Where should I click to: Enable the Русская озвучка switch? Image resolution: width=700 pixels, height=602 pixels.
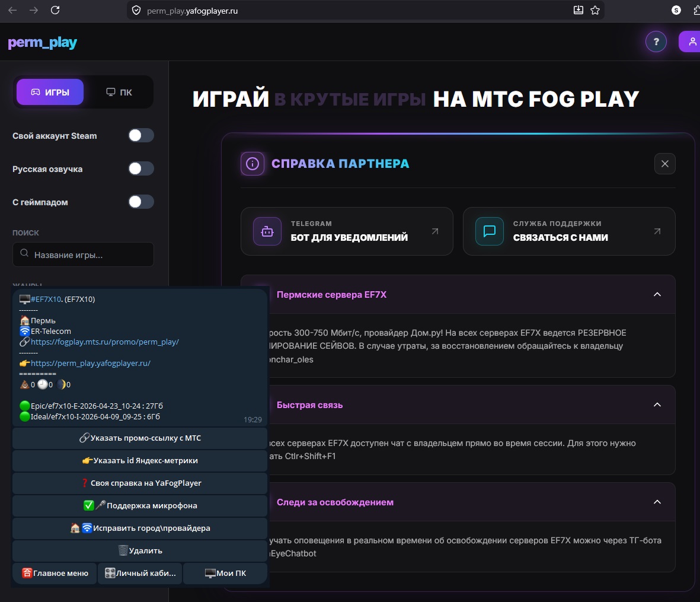pyautogui.click(x=141, y=168)
